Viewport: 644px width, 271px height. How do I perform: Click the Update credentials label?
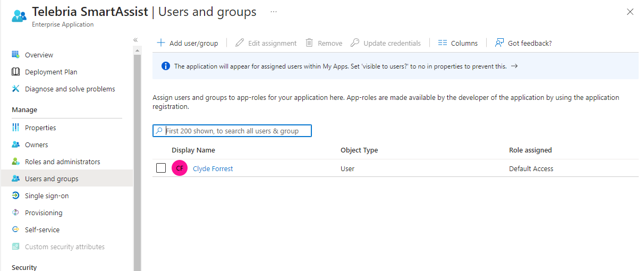[x=392, y=43]
